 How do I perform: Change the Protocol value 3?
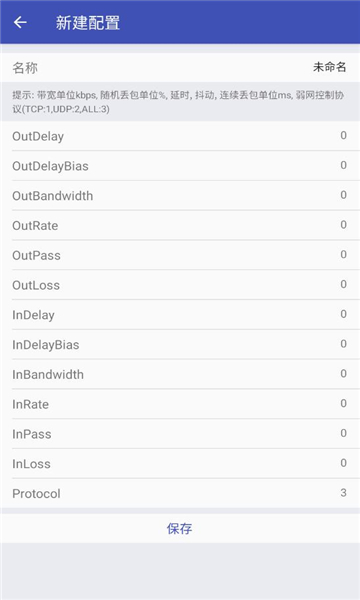tap(343, 492)
